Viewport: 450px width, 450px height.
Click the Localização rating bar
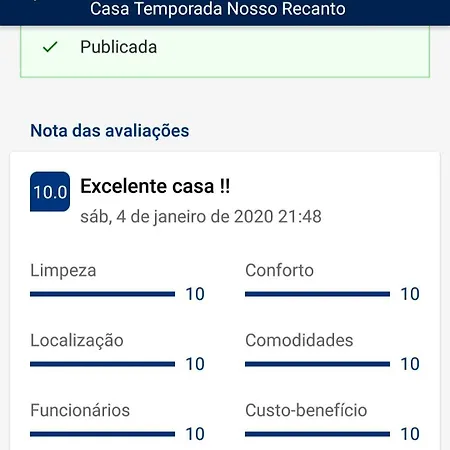pyautogui.click(x=102, y=364)
